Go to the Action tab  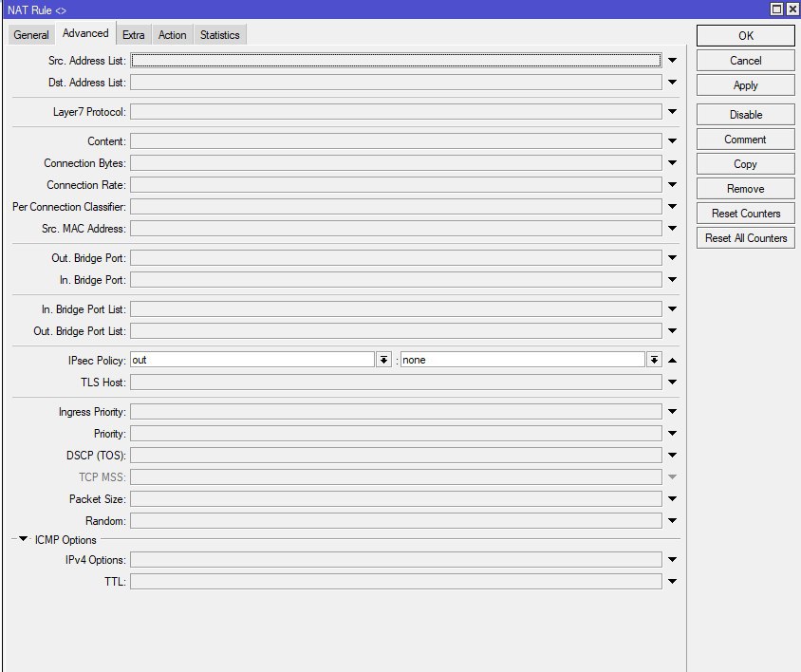[x=172, y=35]
